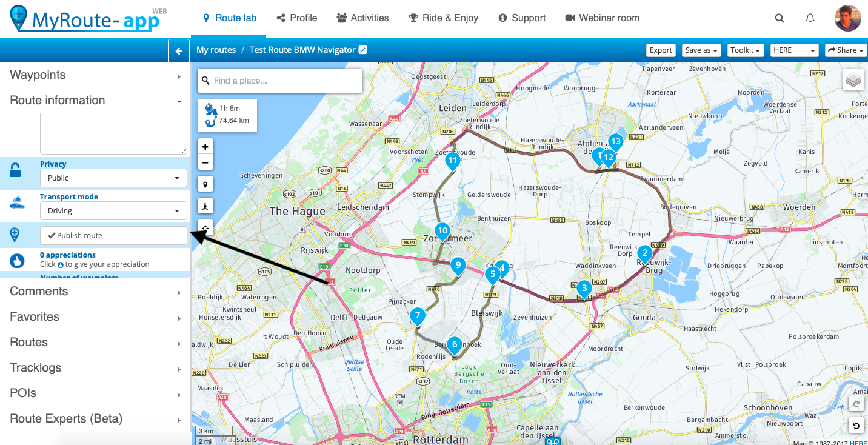Image resolution: width=868 pixels, height=445 pixels.
Task: Open the search magnifier in top bar
Action: click(780, 18)
